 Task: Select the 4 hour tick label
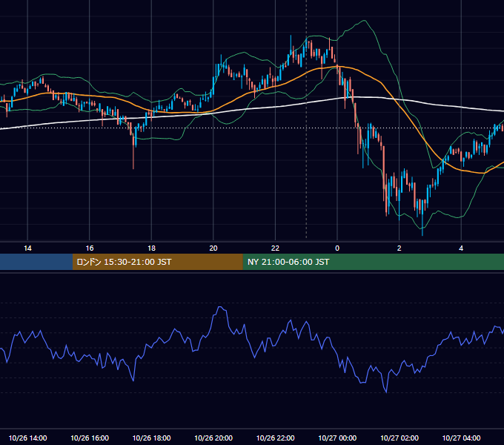(x=461, y=248)
